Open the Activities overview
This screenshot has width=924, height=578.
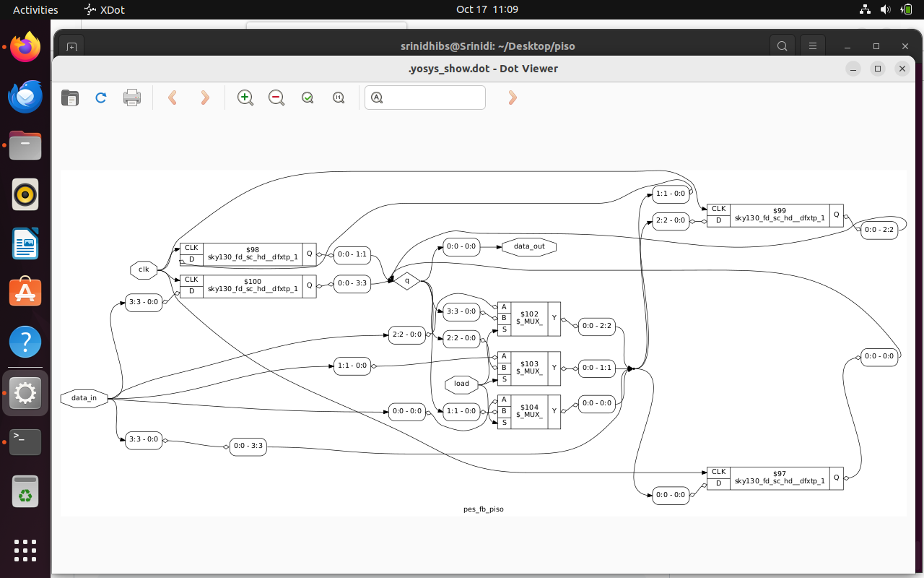click(x=34, y=9)
